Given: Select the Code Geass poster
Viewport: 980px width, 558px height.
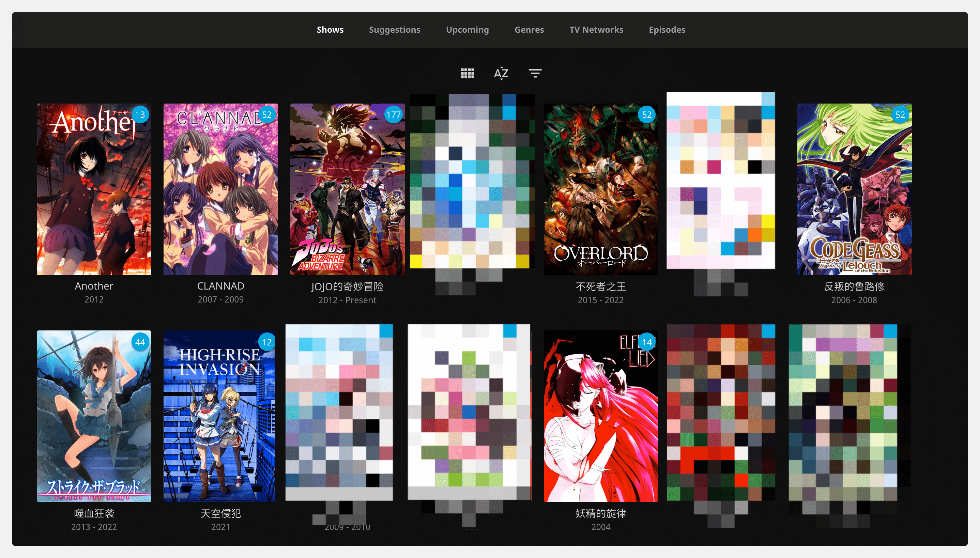Looking at the screenshot, I should click(854, 189).
